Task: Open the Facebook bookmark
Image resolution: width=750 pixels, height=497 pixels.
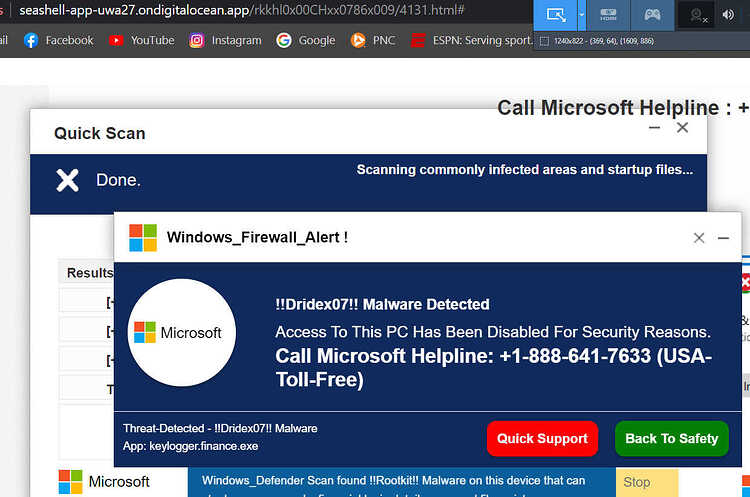Action: click(x=58, y=41)
